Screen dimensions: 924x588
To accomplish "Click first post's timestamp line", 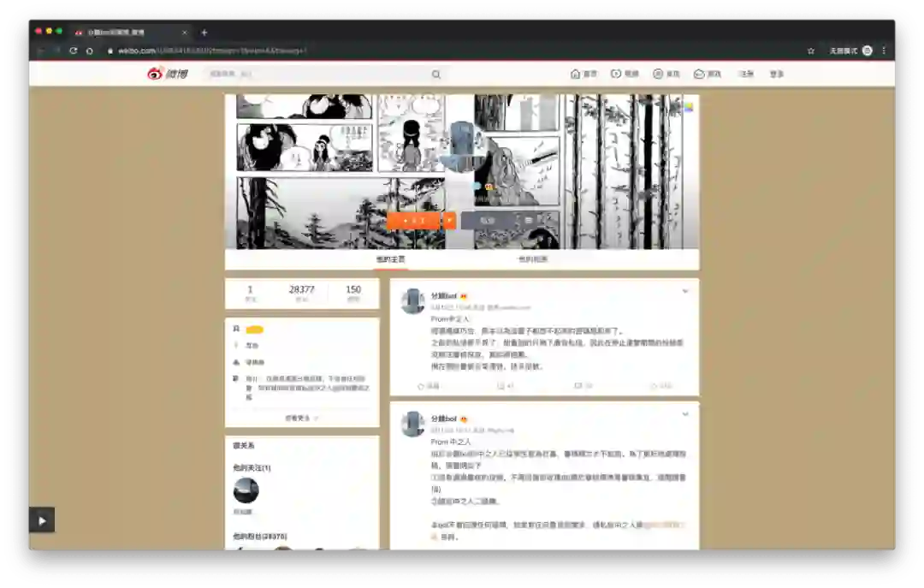I will click(480, 307).
